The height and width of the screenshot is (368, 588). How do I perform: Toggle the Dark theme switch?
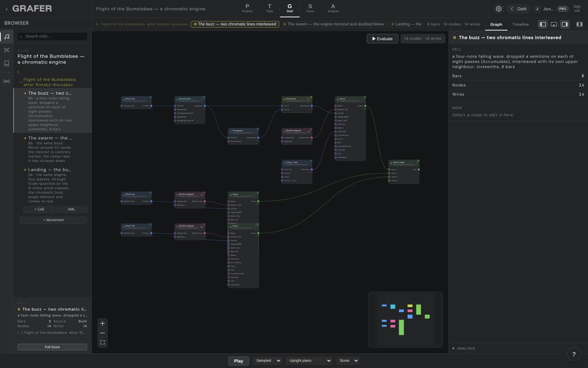pos(519,9)
